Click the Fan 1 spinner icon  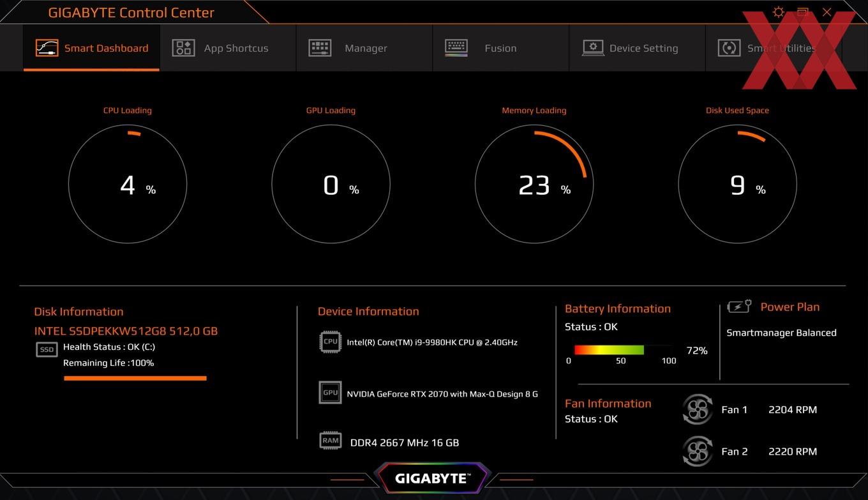point(697,410)
